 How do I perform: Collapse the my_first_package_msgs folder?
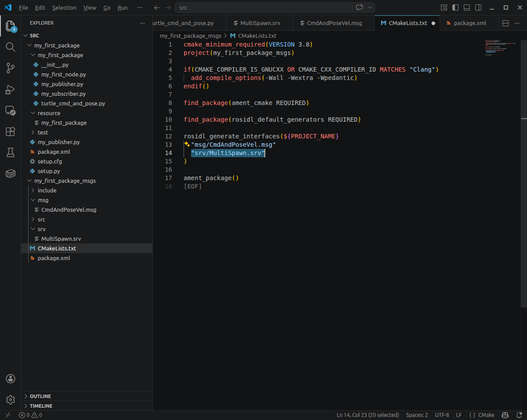[29, 181]
